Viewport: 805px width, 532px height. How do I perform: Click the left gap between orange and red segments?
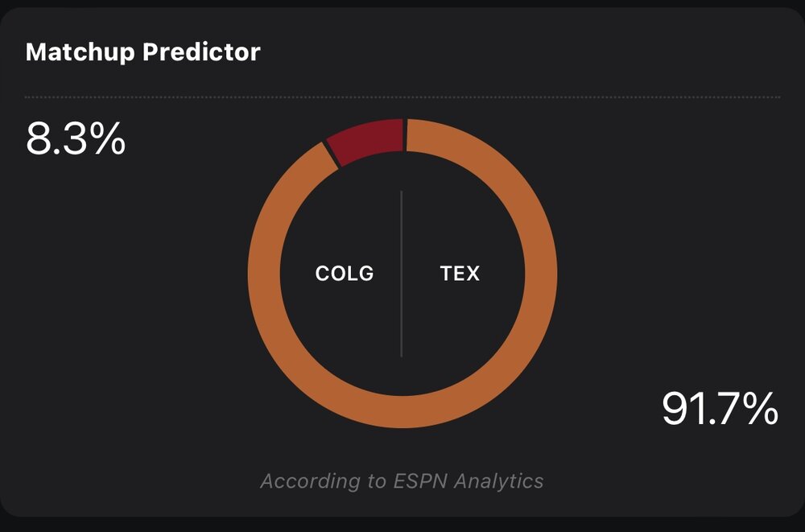(332, 155)
